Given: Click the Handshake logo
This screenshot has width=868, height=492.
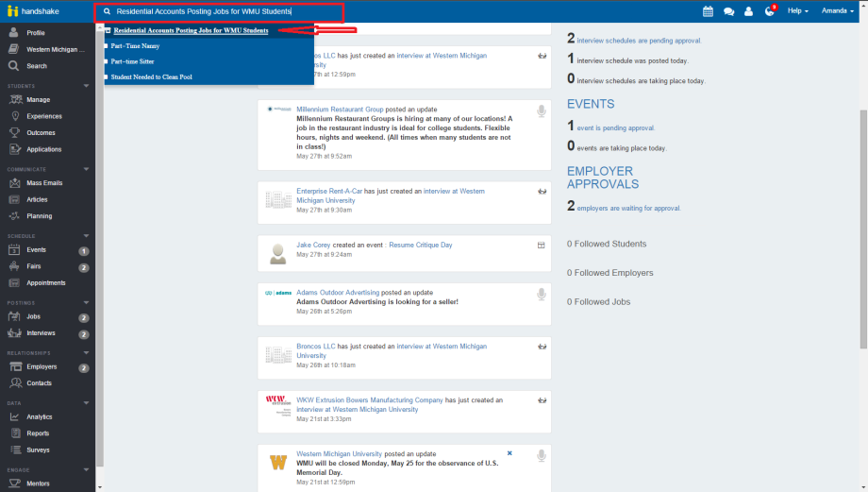Looking at the screenshot, I should point(33,11).
